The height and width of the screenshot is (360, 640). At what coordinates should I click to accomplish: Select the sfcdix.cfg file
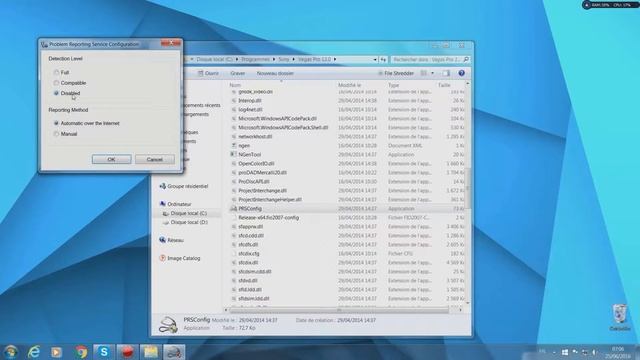click(249, 253)
